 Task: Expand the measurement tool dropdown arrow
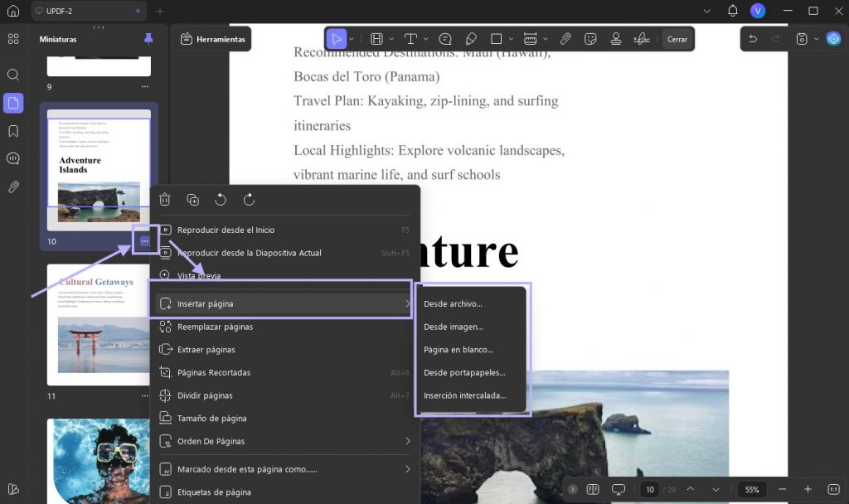pyautogui.click(x=546, y=39)
